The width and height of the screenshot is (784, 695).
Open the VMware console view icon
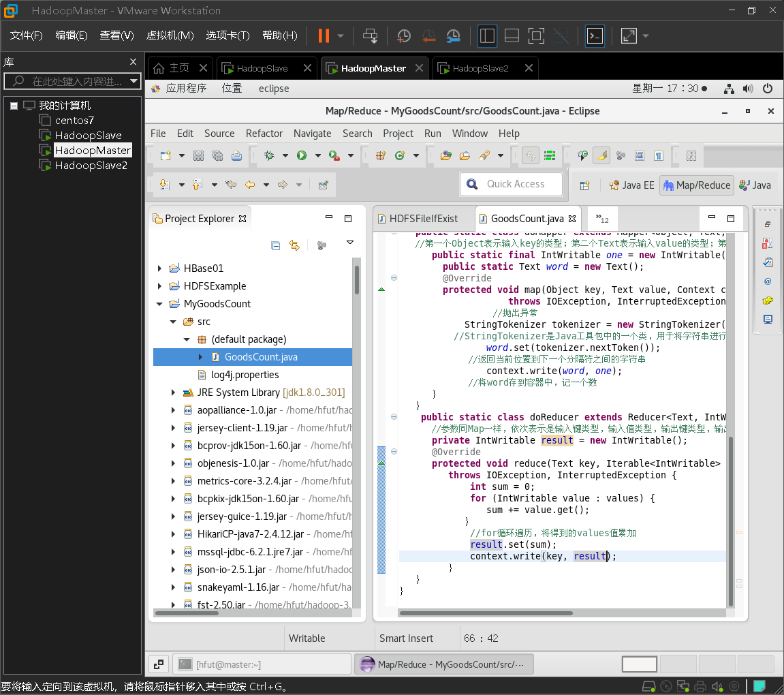click(x=595, y=36)
